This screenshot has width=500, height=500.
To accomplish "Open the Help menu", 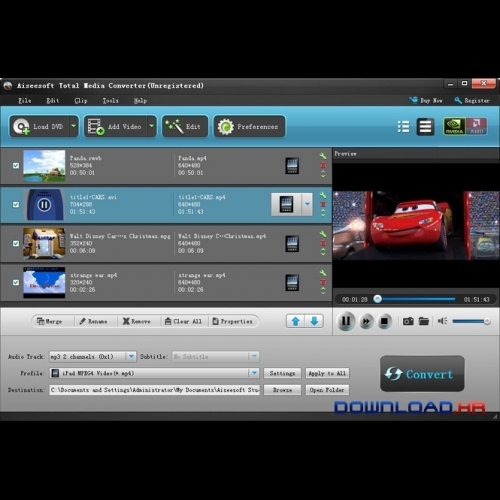I will (x=140, y=101).
